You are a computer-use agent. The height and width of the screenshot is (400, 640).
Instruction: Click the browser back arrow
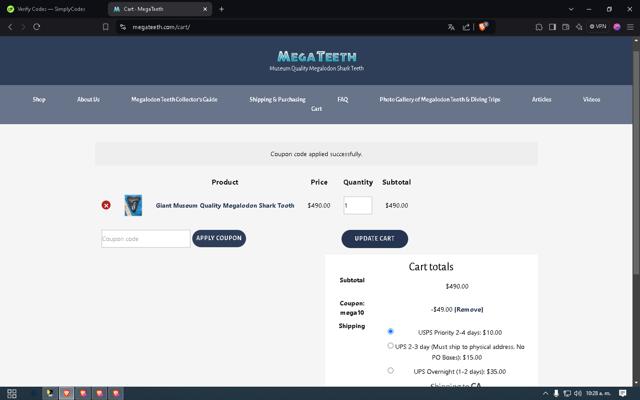tap(10, 27)
